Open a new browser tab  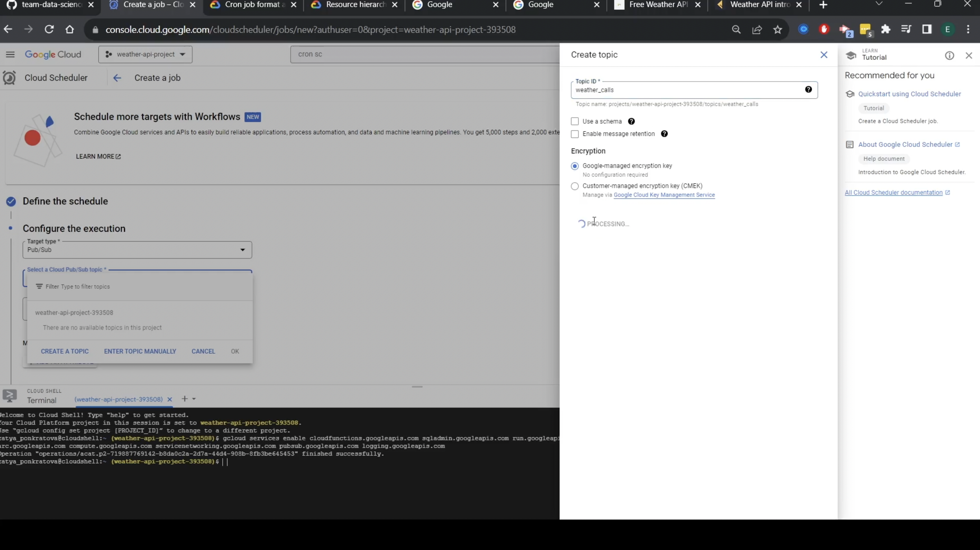(x=823, y=5)
